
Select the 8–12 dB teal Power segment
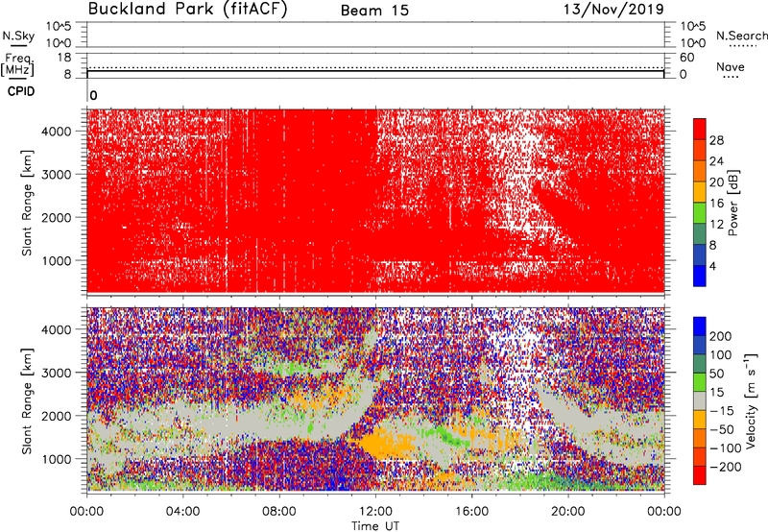[700, 233]
